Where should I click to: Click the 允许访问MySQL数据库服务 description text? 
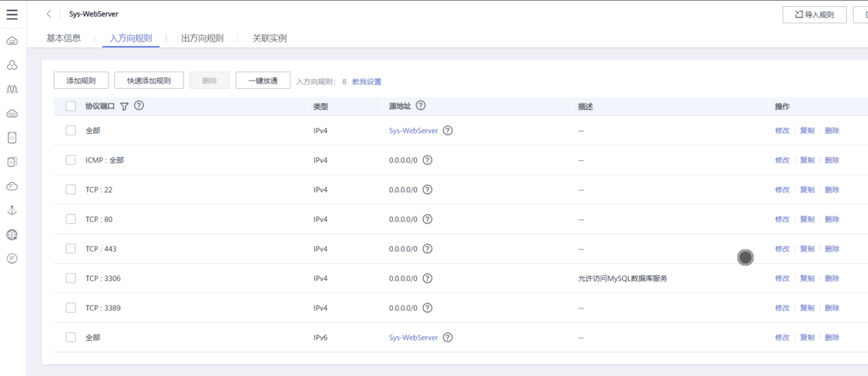coord(623,278)
